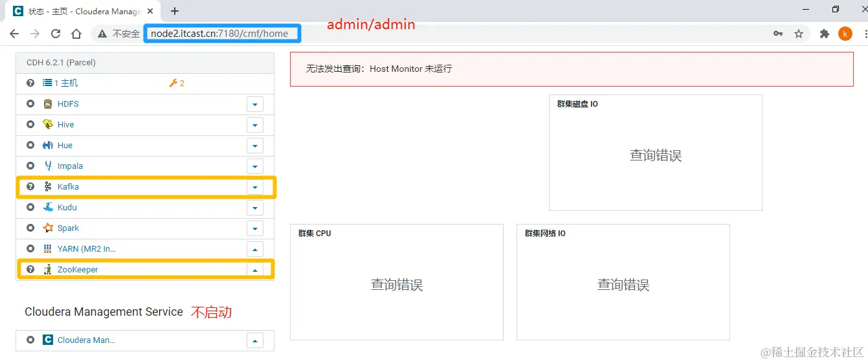868x363 pixels.
Task: Click the 群集磁盘 IO chart title
Action: coord(577,104)
